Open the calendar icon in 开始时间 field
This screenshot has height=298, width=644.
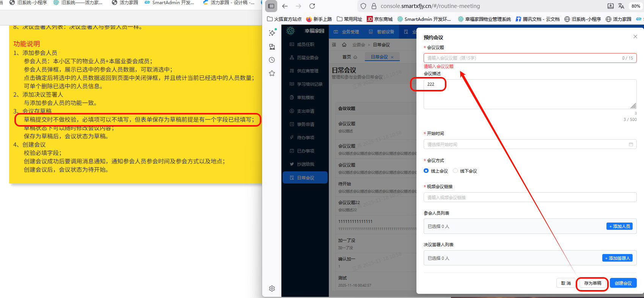click(x=631, y=144)
